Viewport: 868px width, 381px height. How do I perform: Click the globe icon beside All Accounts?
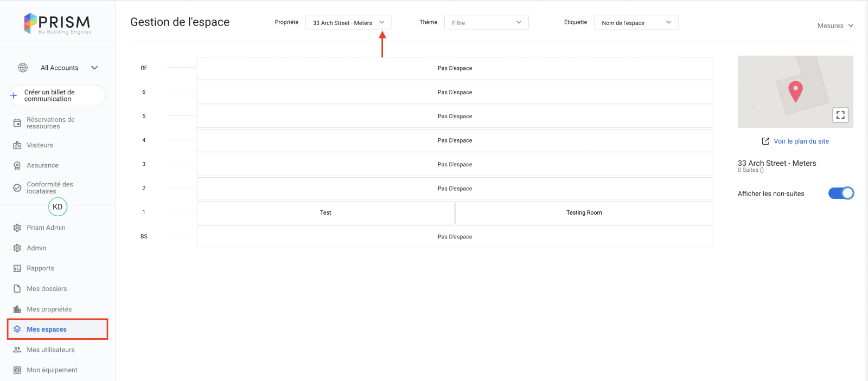tap(23, 68)
